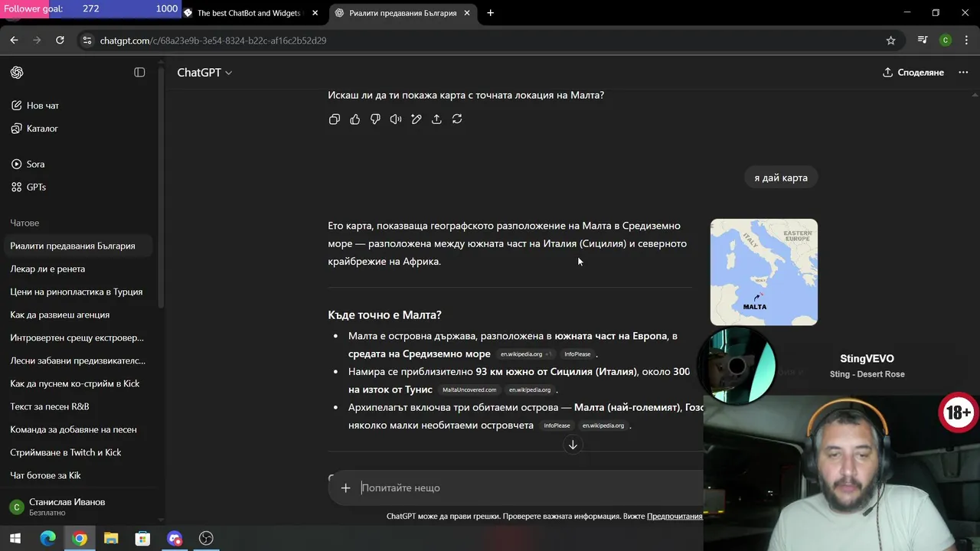Click the 'Къде точно е Малта?' heading
This screenshot has width=980, height=551.
point(384,315)
